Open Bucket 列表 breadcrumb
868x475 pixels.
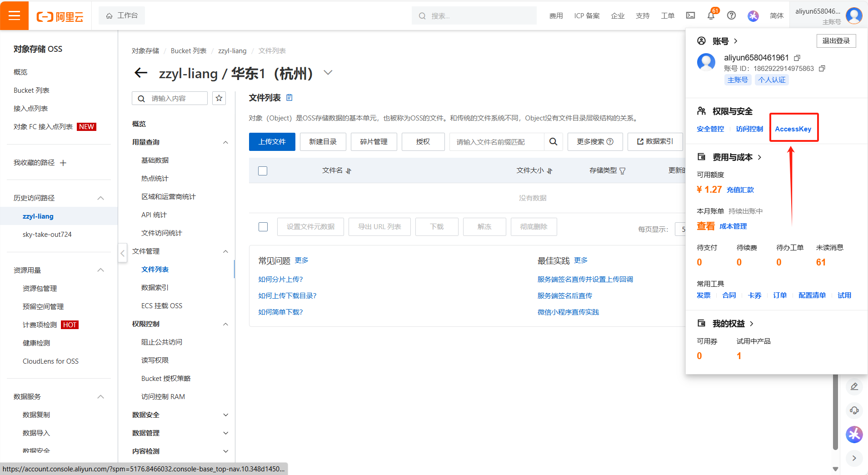[189, 51]
